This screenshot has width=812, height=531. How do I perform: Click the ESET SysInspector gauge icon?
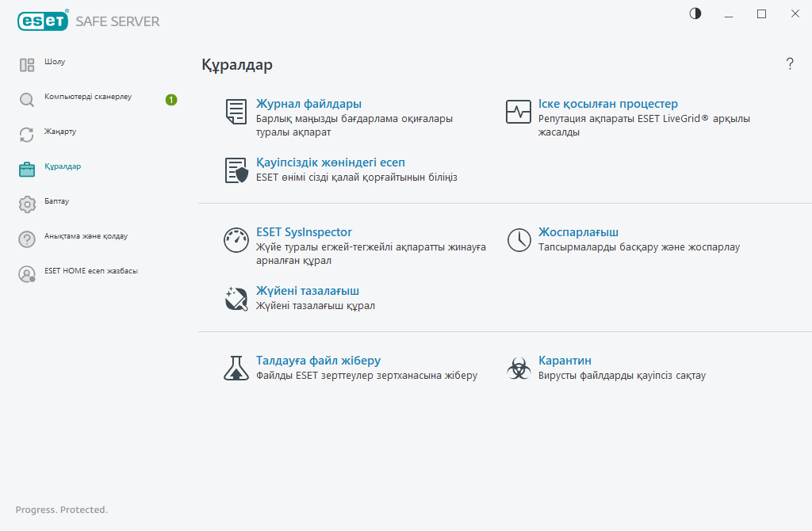[x=236, y=240]
